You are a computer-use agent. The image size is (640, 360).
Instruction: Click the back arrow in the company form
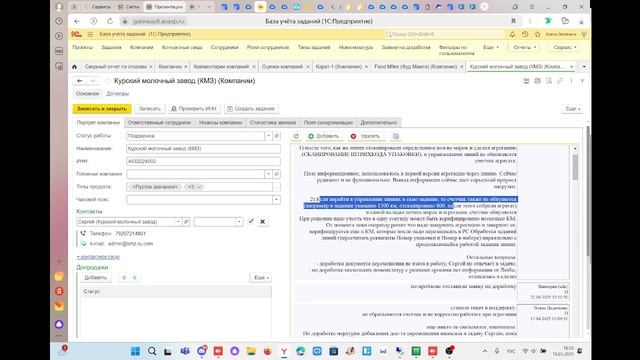click(80, 81)
